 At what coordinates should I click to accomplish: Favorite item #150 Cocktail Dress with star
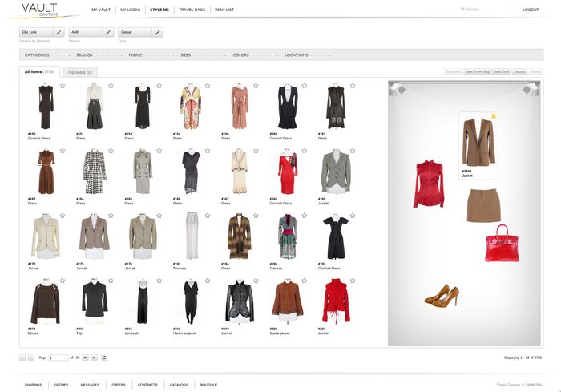(x=63, y=86)
